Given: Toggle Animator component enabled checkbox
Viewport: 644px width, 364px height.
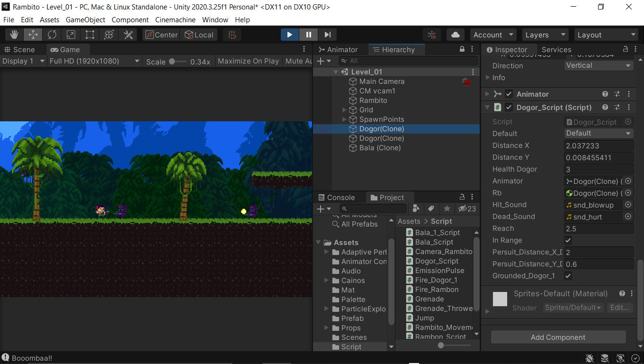Looking at the screenshot, I should tap(509, 94).
